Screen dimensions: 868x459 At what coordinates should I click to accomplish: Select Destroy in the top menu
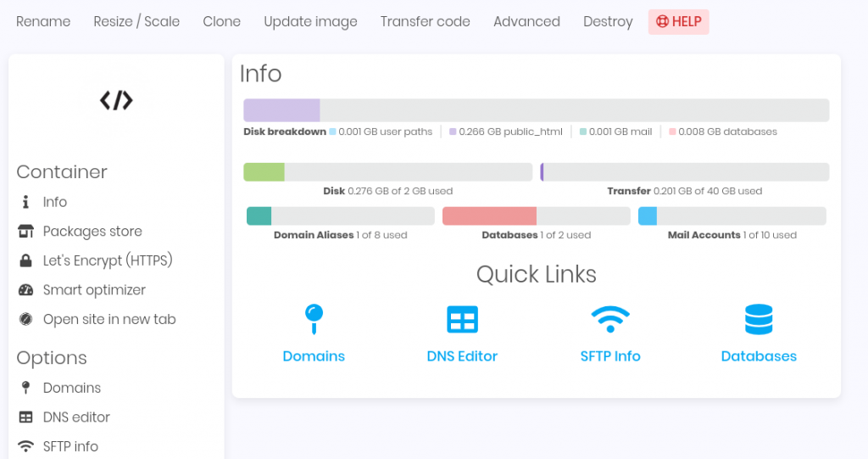pos(608,21)
